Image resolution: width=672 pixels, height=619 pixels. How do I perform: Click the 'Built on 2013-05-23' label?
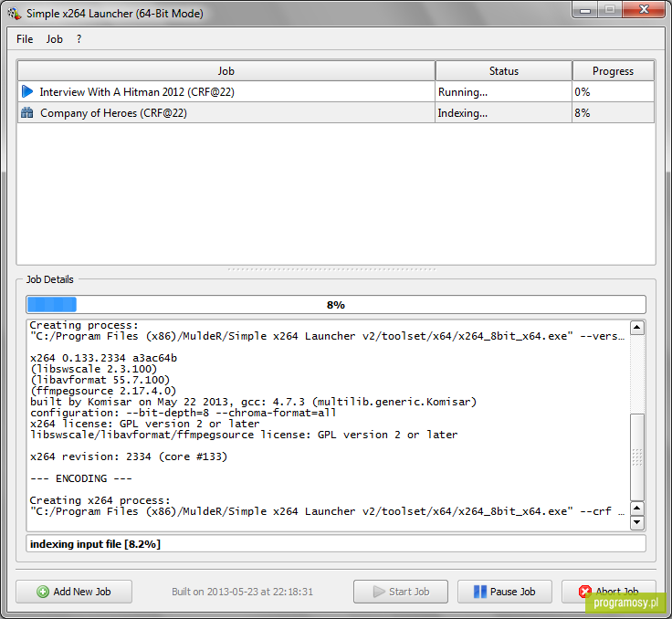click(242, 592)
